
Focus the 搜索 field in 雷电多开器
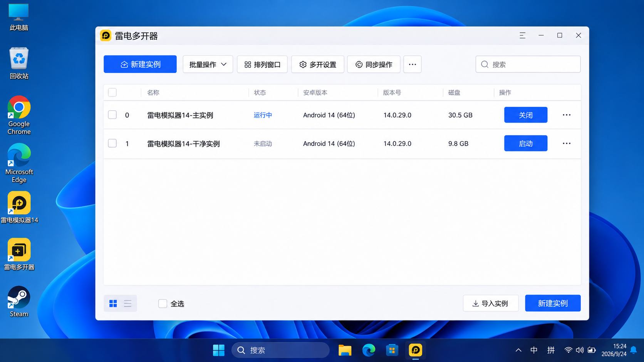coord(528,64)
